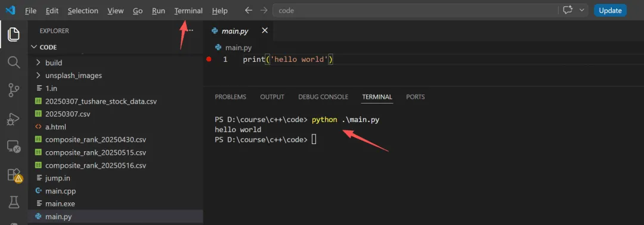Click the terminal prompt at the cursor
Screen dimensions: 644x225
(314, 140)
